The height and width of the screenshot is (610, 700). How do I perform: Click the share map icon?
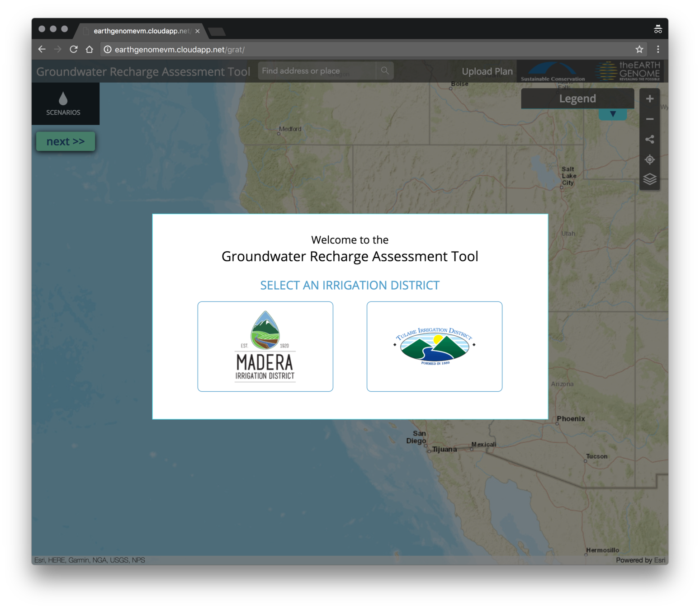[650, 139]
